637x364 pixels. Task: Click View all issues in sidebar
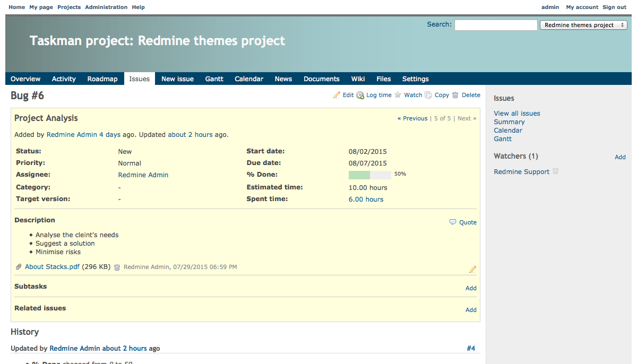(x=517, y=114)
